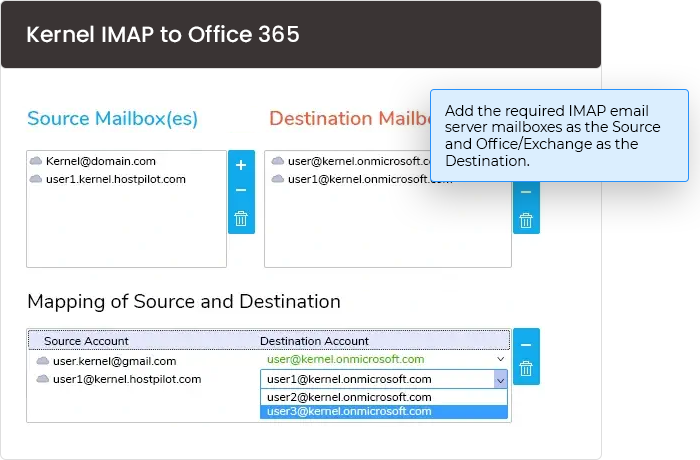Click cloud icon beside user1@kernel.hostpilot.com
This screenshot has height=460, width=700.
[42, 379]
